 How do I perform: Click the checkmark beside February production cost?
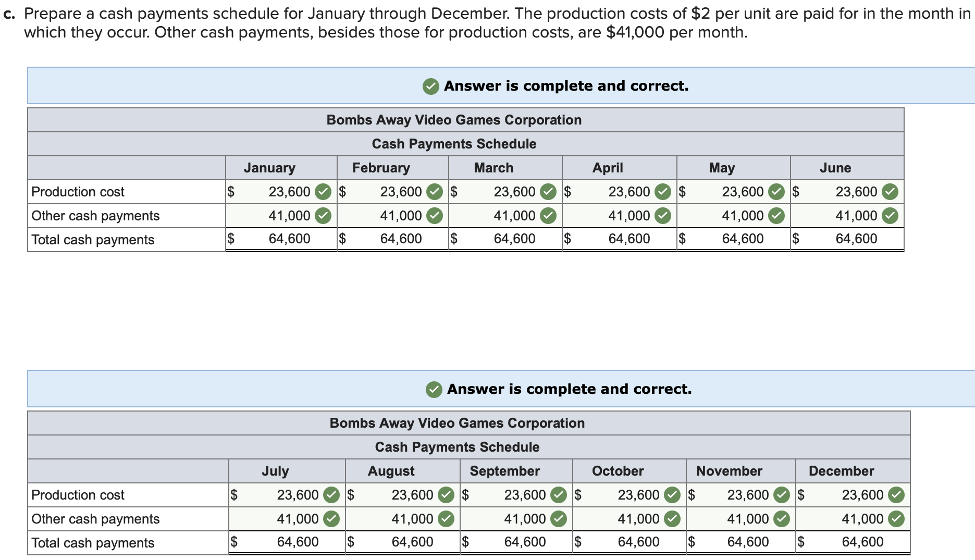435,192
